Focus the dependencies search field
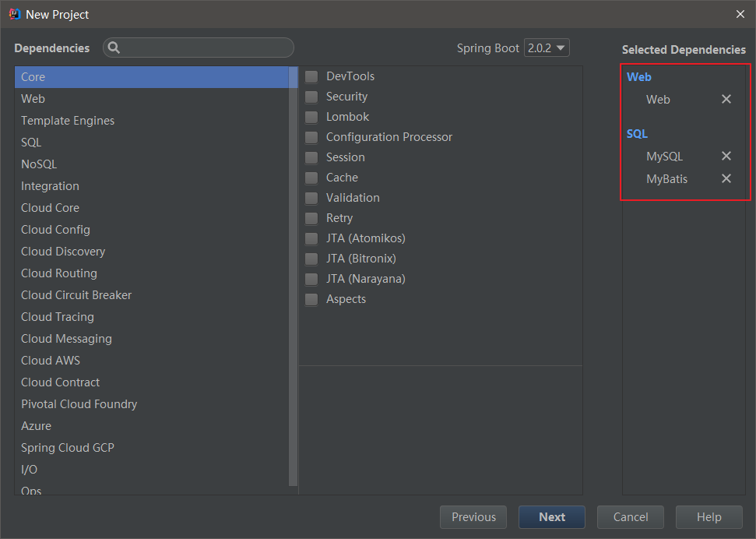 (206, 48)
